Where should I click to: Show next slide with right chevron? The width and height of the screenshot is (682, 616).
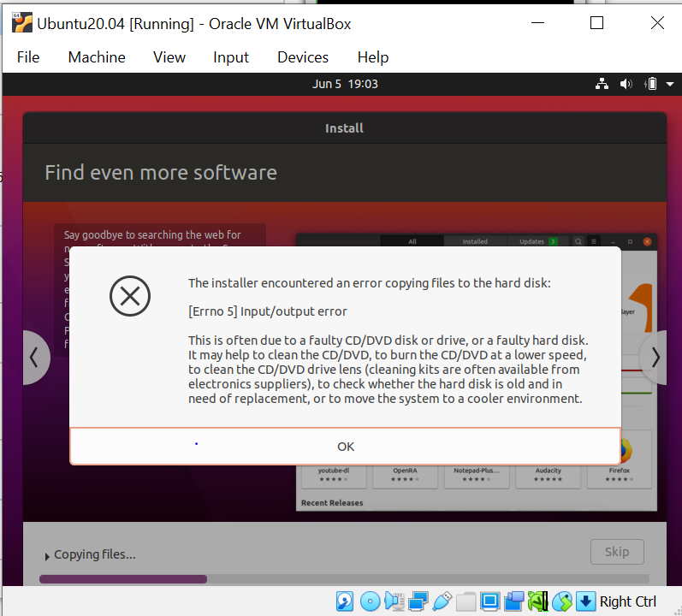pos(656,358)
